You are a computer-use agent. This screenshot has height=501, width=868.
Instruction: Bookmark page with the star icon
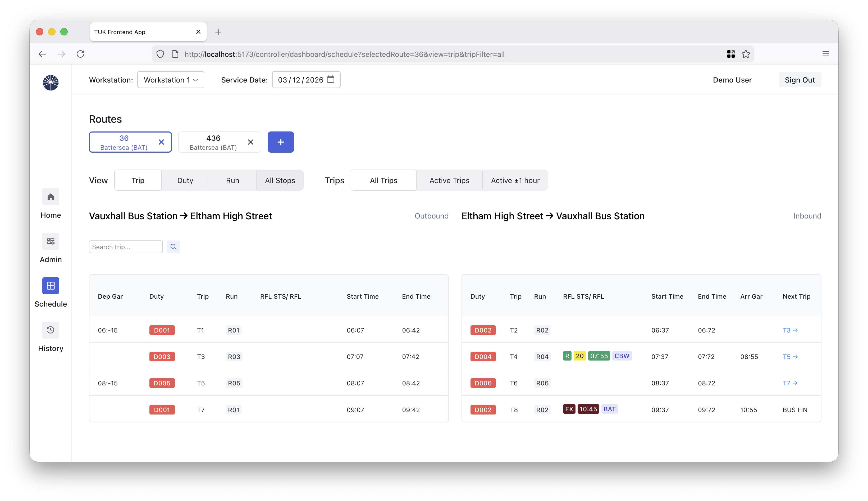pyautogui.click(x=746, y=54)
